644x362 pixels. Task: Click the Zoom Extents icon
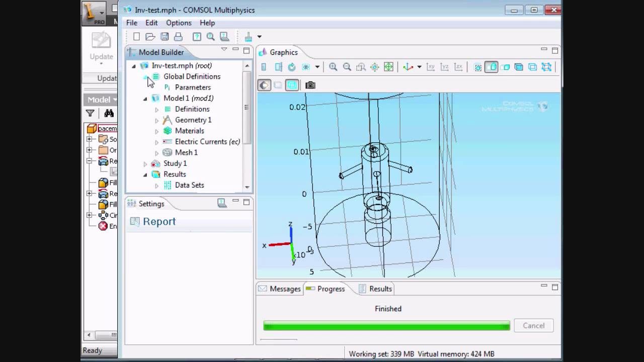coord(388,67)
